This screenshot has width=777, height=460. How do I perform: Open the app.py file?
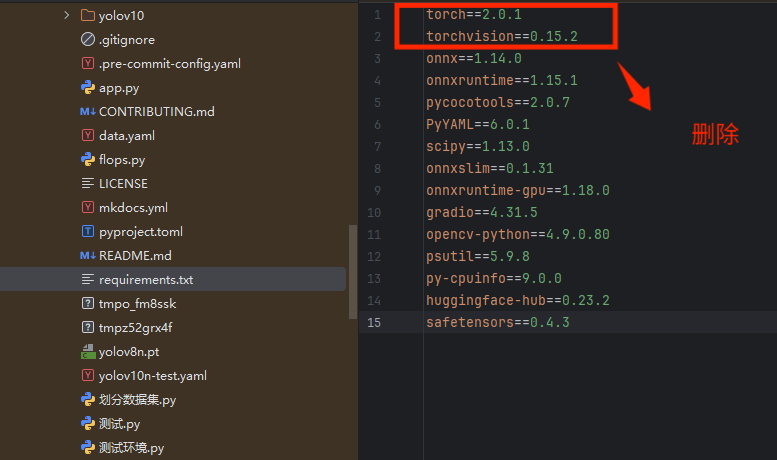[x=119, y=88]
